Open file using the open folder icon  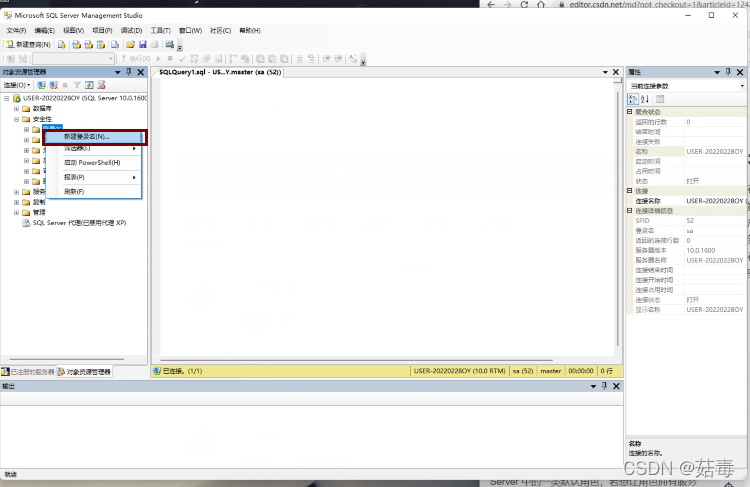click(130, 44)
